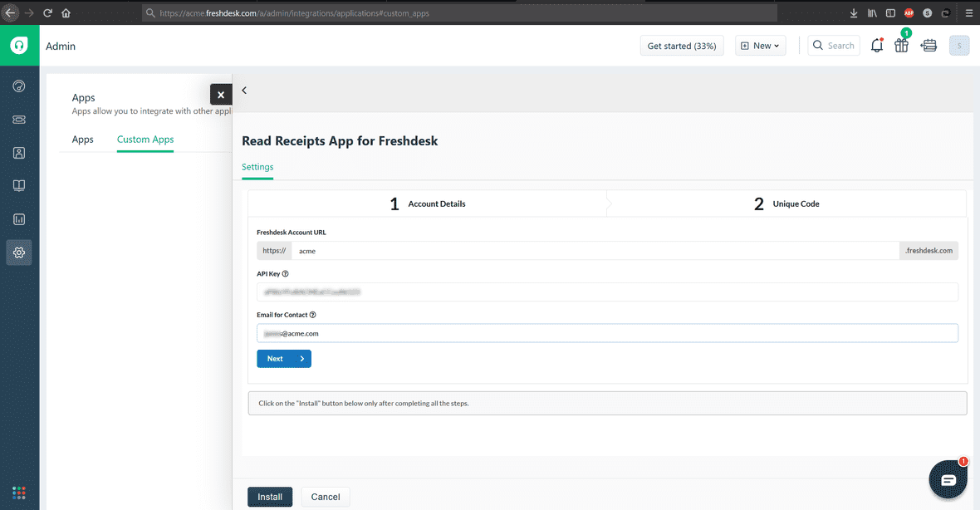The height and width of the screenshot is (510, 980).
Task: Select the Settings tab
Action: 257,167
